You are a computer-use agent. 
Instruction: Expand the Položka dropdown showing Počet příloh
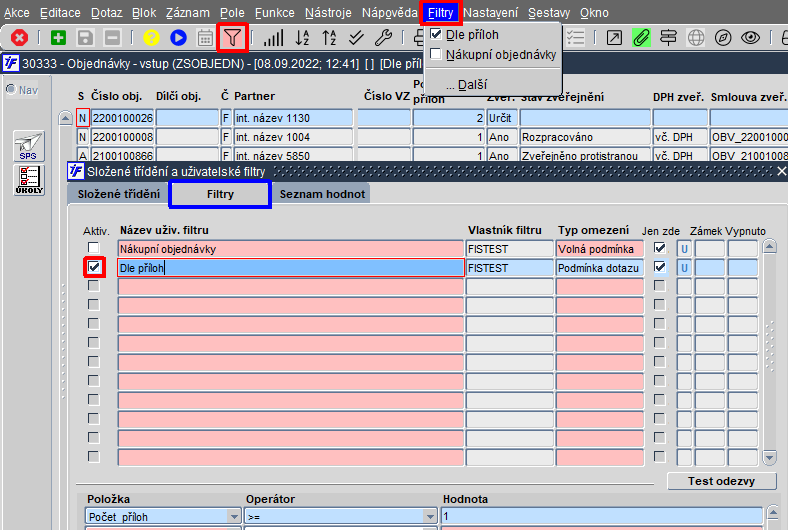[234, 516]
